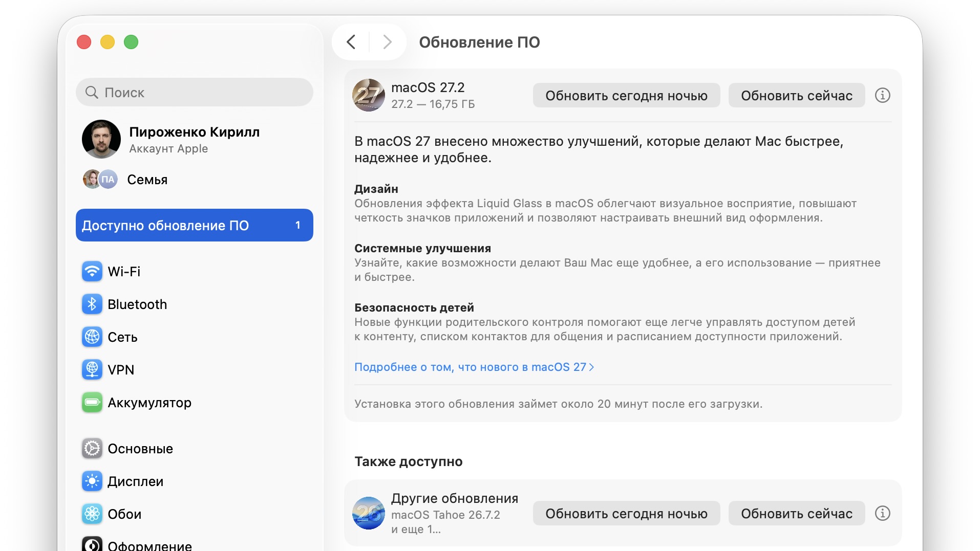Open the Основные sidebar label
Image resolution: width=980 pixels, height=551 pixels.
(x=140, y=449)
